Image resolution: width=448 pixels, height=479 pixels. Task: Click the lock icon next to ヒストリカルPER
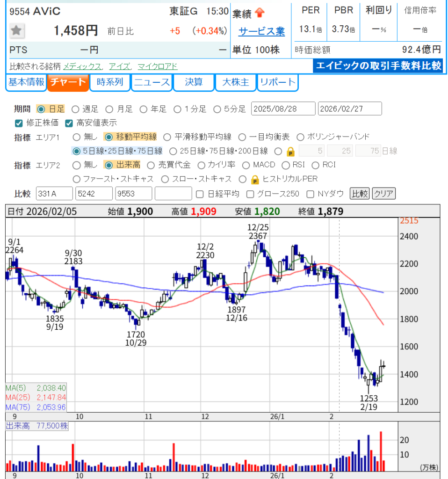pyautogui.click(x=255, y=179)
